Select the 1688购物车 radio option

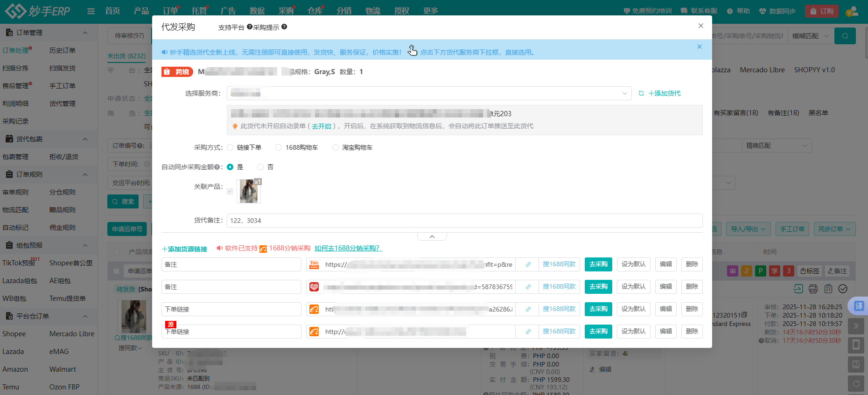[279, 148]
